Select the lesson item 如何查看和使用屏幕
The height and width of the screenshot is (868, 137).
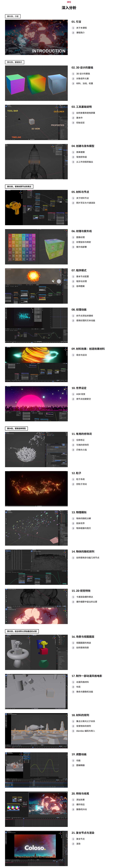86,113
